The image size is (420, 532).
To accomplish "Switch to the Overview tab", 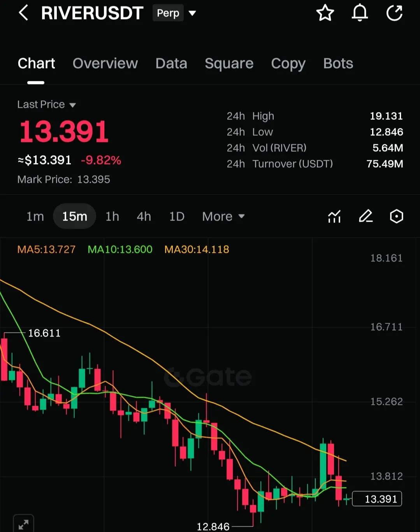I will point(105,63).
